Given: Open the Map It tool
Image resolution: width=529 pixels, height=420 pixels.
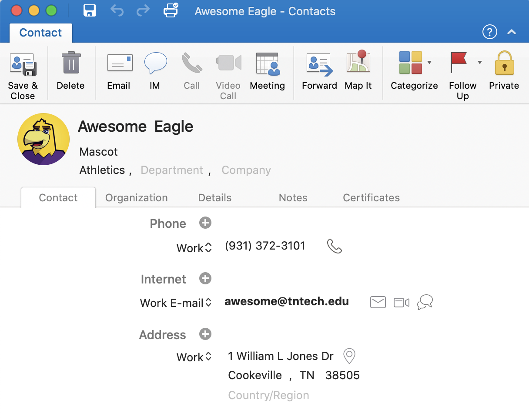Looking at the screenshot, I should (x=358, y=63).
